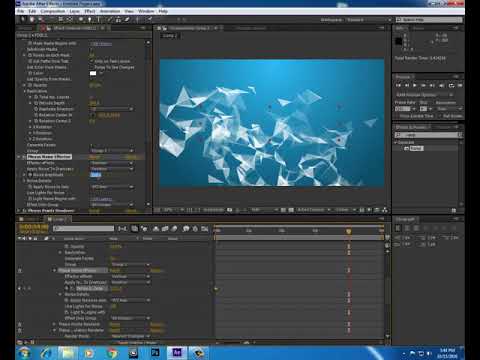Click the current time indicator marker
480x360 pixels.
point(349,231)
